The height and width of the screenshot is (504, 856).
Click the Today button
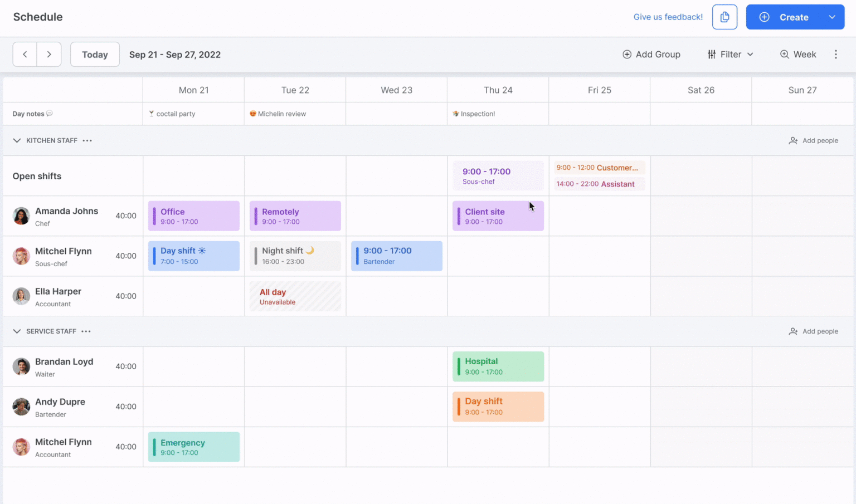[94, 54]
